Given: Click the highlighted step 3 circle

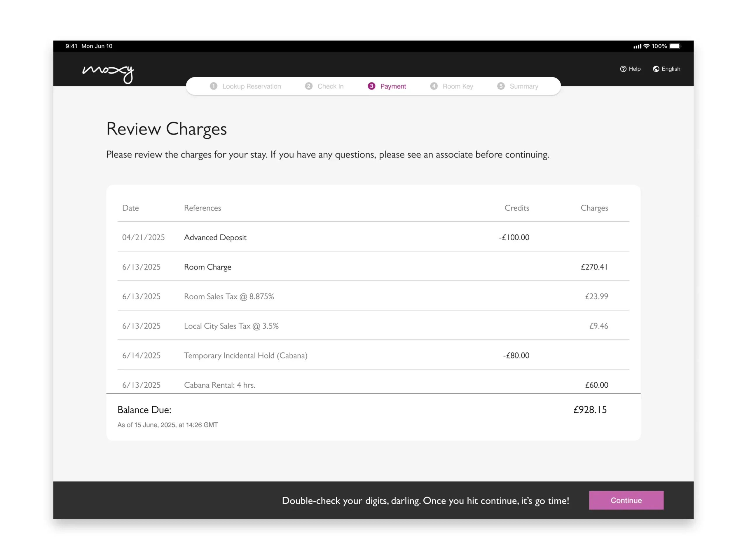Looking at the screenshot, I should click(x=371, y=86).
